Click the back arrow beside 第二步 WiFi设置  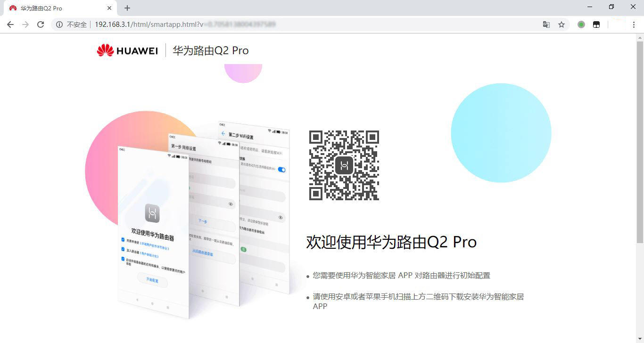pos(223,134)
